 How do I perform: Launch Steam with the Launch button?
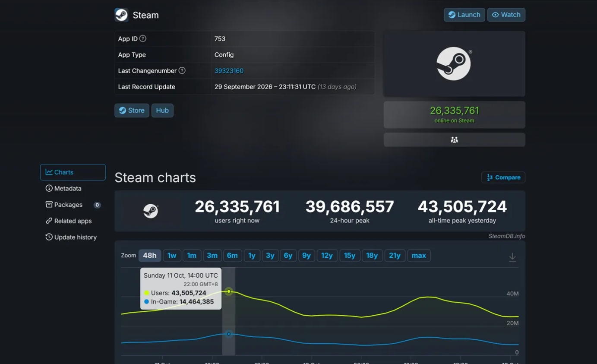click(464, 15)
